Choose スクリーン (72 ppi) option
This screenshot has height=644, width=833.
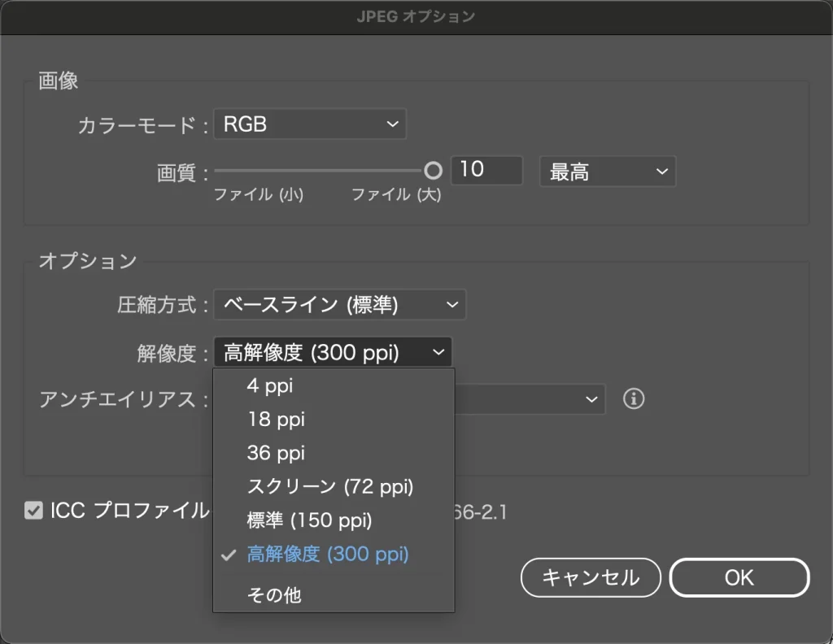coord(334,486)
